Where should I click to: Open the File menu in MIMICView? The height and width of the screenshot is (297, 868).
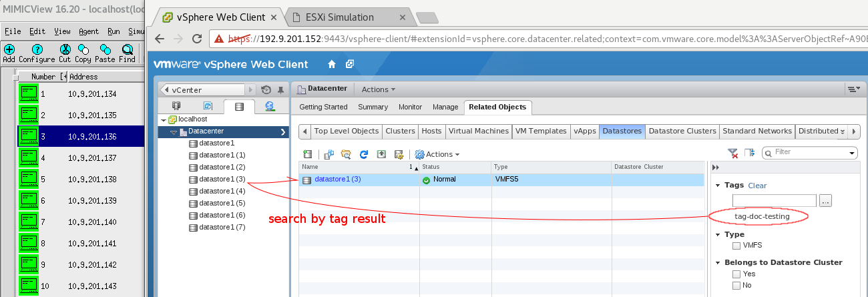pos(13,31)
